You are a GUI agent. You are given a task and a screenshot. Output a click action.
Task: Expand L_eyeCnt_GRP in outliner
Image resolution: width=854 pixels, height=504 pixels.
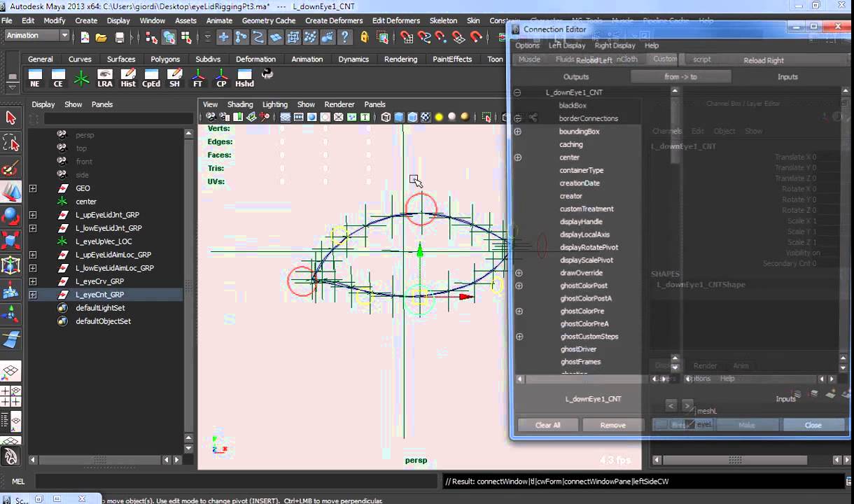click(33, 295)
